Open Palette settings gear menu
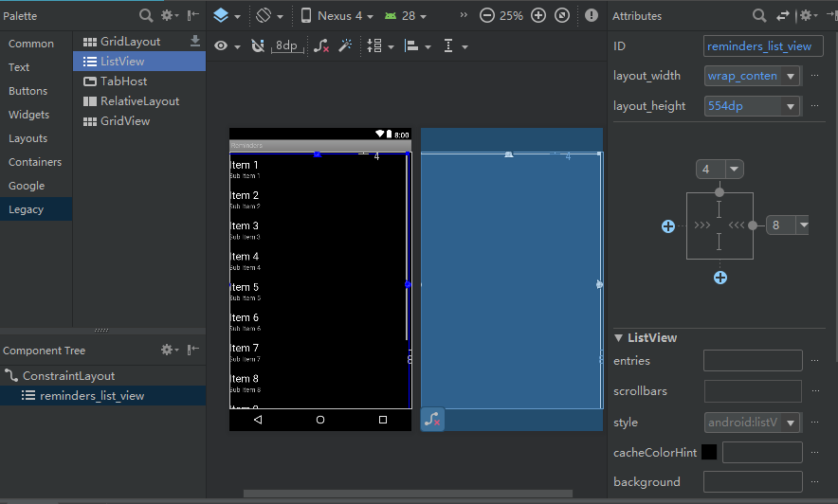The image size is (838, 504). (x=170, y=15)
